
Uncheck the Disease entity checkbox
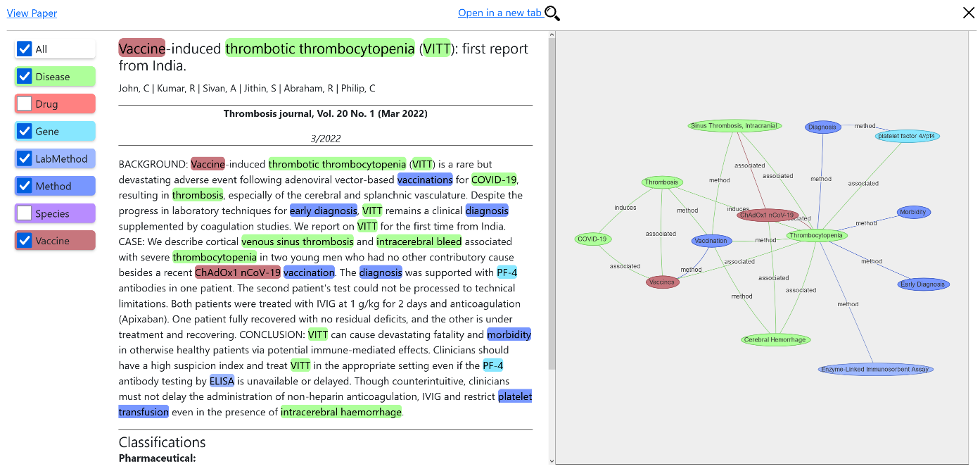(x=25, y=76)
